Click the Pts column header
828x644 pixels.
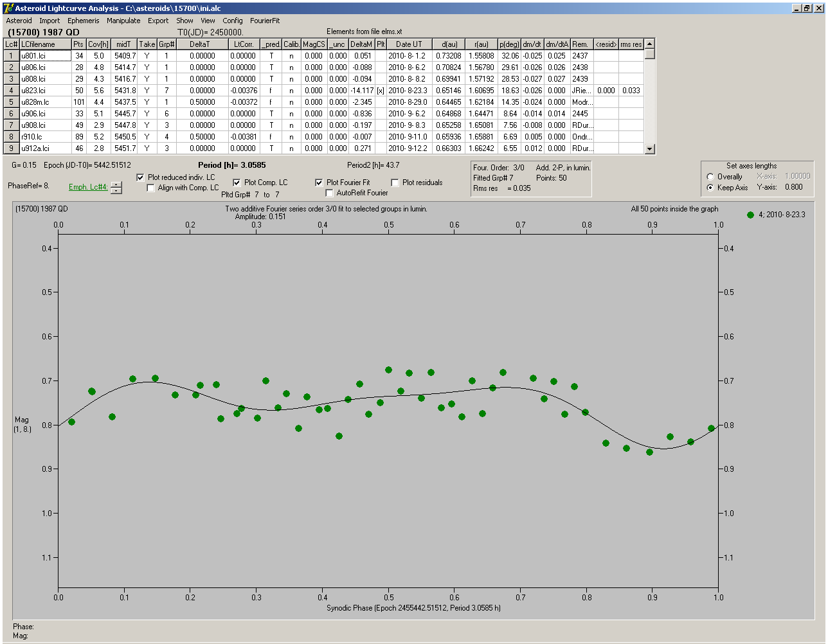tap(78, 44)
